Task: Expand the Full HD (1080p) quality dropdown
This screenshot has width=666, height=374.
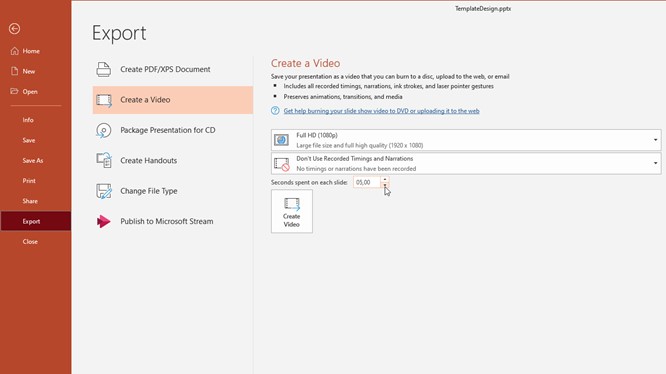Action: point(466,140)
